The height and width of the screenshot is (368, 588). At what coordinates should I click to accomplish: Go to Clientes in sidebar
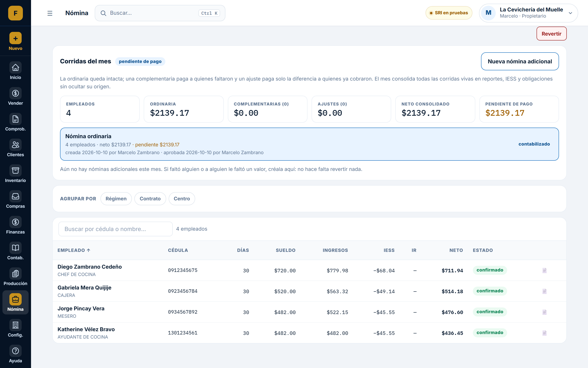tap(15, 148)
